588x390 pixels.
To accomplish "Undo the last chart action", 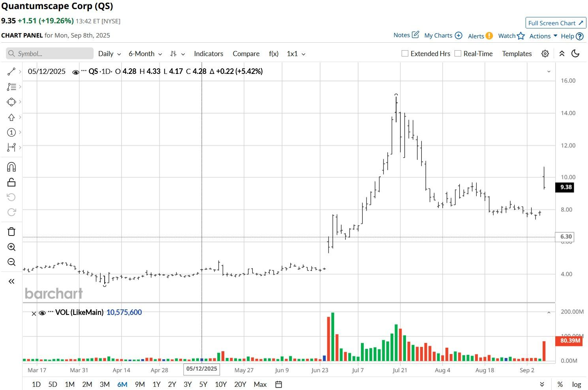I will click(x=11, y=197).
